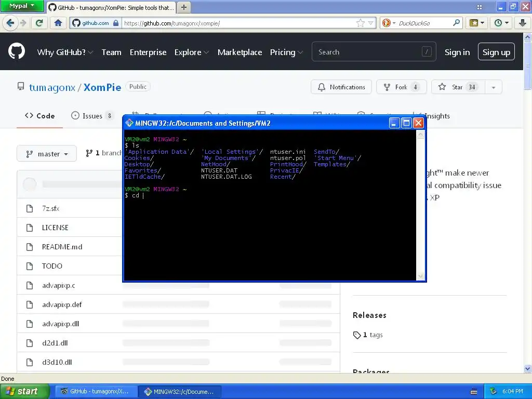Click the Releases heading link
This screenshot has height=399, width=532.
369,315
